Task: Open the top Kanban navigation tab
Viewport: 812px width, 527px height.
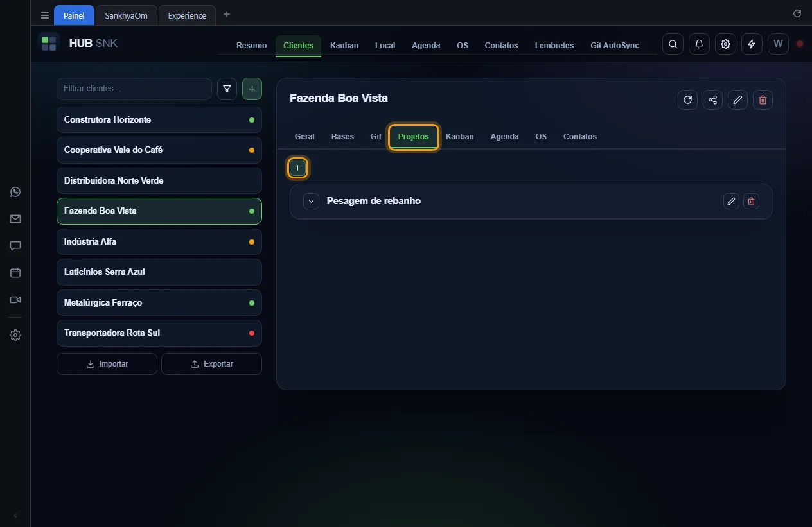Action: [344, 46]
